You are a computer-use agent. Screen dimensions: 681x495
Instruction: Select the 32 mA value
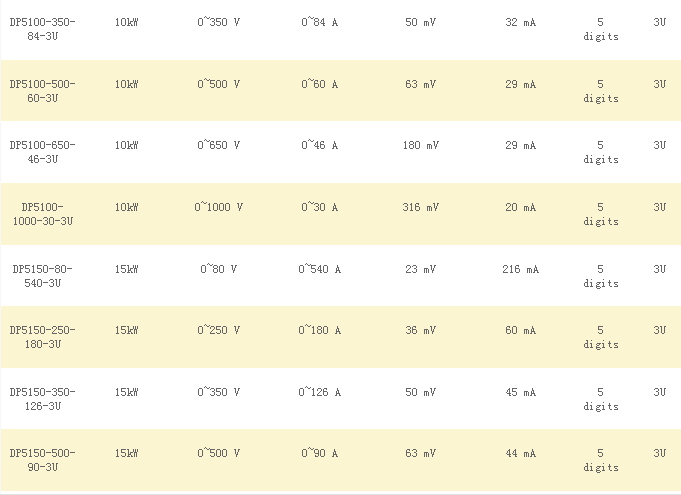click(x=520, y=22)
